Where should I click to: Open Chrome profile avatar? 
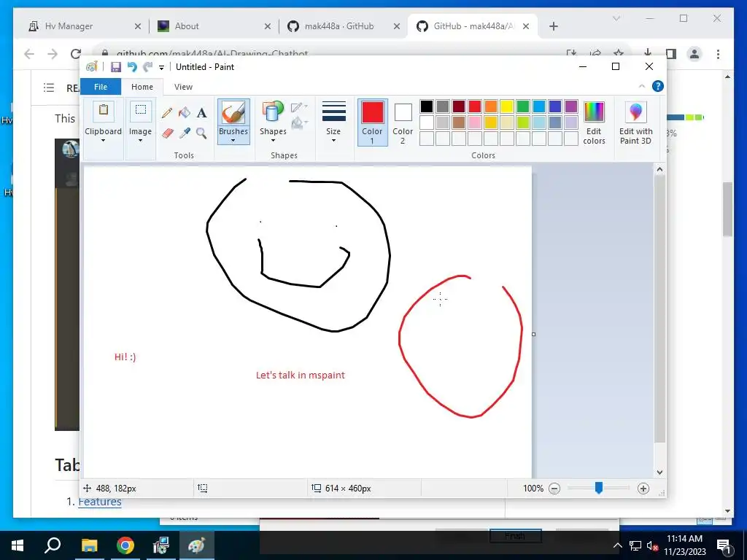click(694, 54)
